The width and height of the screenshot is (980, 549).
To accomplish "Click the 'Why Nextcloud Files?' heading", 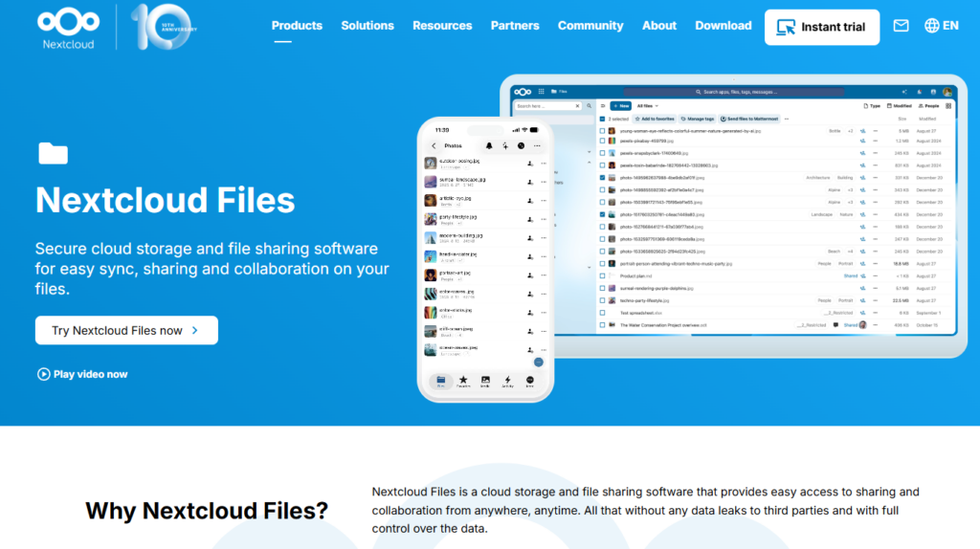I will (207, 511).
